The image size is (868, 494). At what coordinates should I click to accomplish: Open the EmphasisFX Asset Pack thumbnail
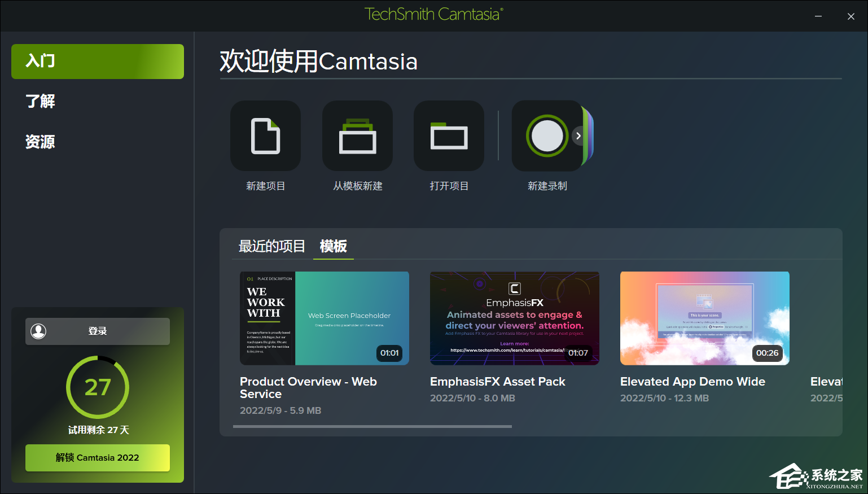point(515,318)
